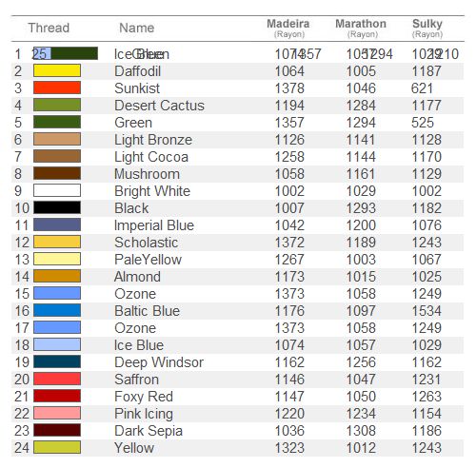The height and width of the screenshot is (468, 476).
Task: Select the name 'Mushroom'
Action: [x=147, y=174]
